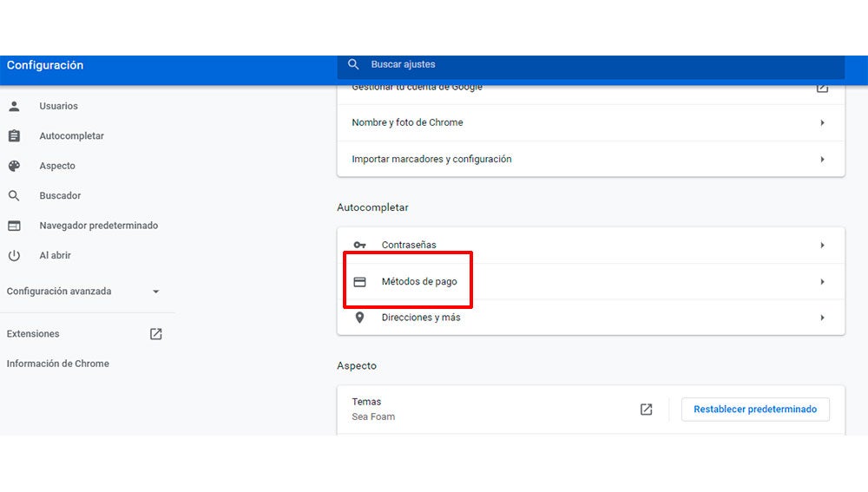Screen dimensions: 868x492
Task: Click the Aspecto section heading
Action: (357, 366)
